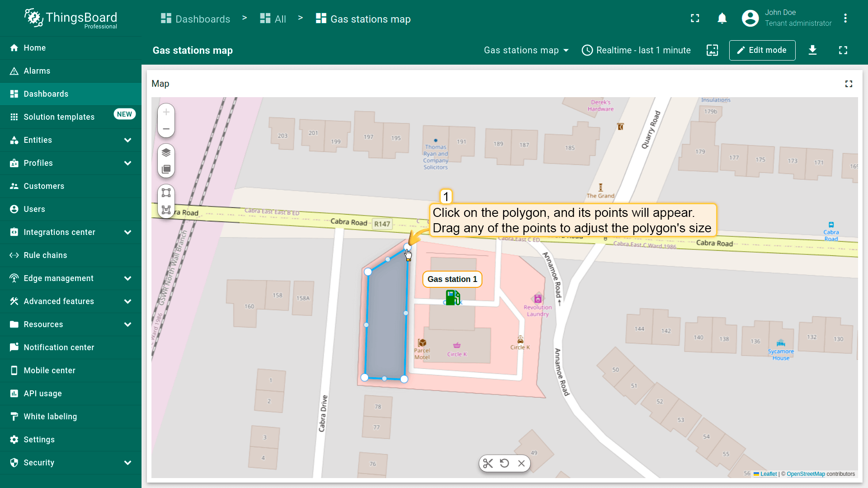Viewport: 868px width, 488px height.
Task: Toggle browser fullscreen icon in top bar
Action: click(x=695, y=19)
